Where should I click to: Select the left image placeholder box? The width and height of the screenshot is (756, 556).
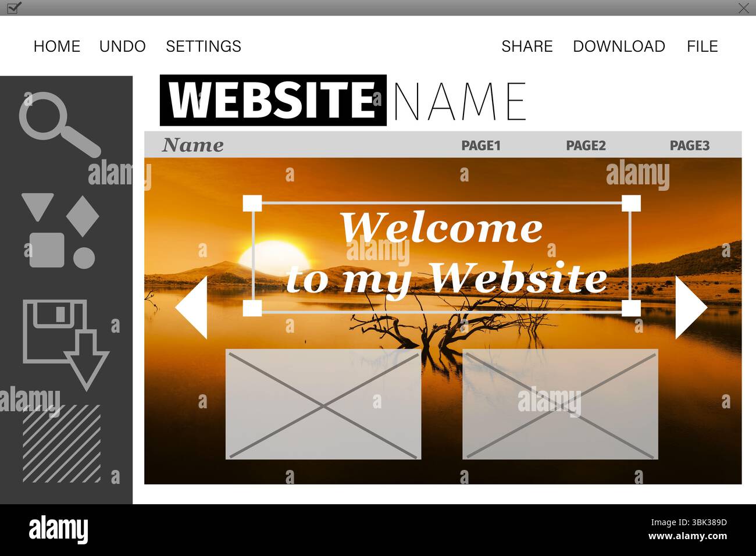click(x=323, y=404)
